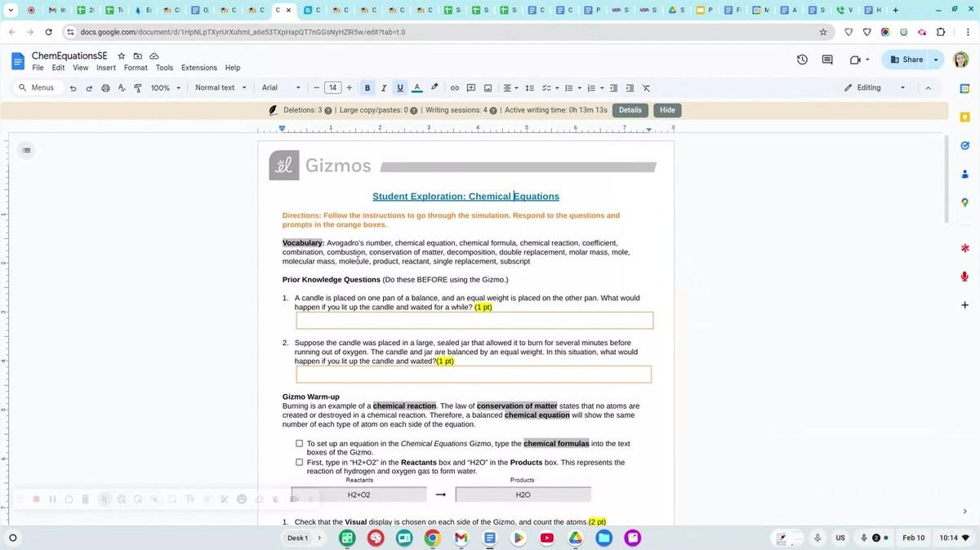
Task: Open the Insert menu
Action: click(x=106, y=68)
